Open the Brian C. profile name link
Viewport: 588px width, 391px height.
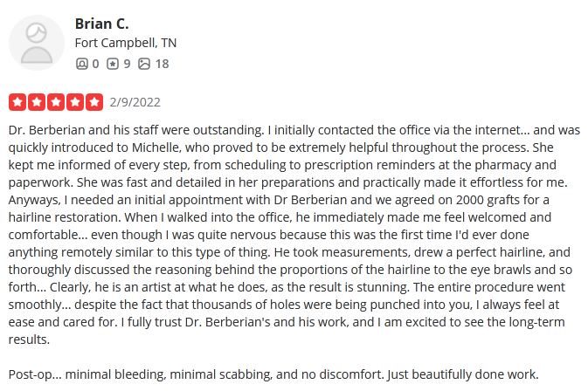pos(101,24)
